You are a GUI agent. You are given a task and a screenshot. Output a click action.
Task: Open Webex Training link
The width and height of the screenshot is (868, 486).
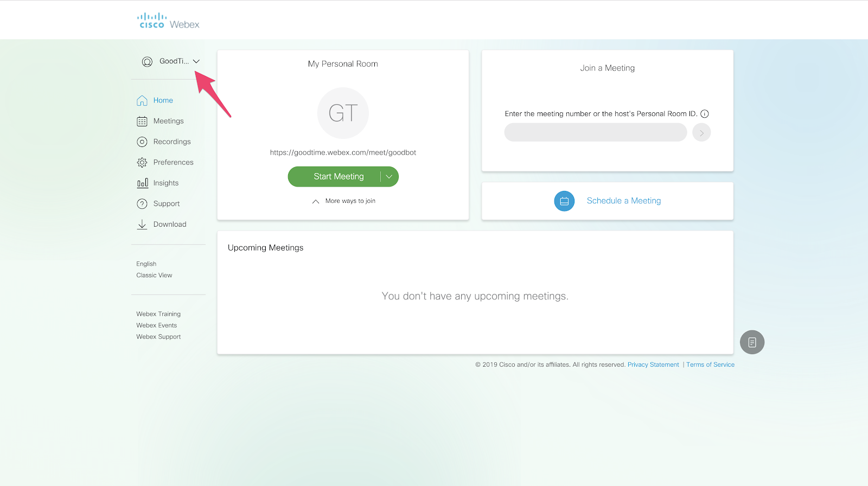[x=158, y=314]
